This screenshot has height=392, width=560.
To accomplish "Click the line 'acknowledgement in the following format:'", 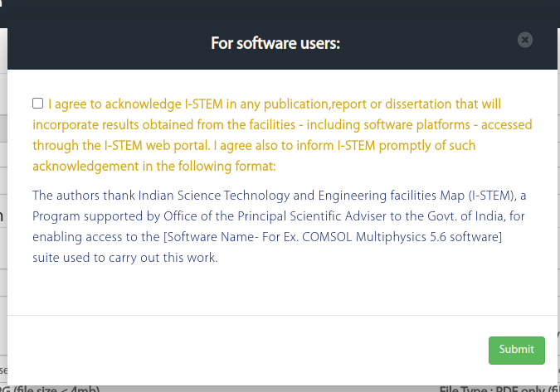I will (154, 167).
